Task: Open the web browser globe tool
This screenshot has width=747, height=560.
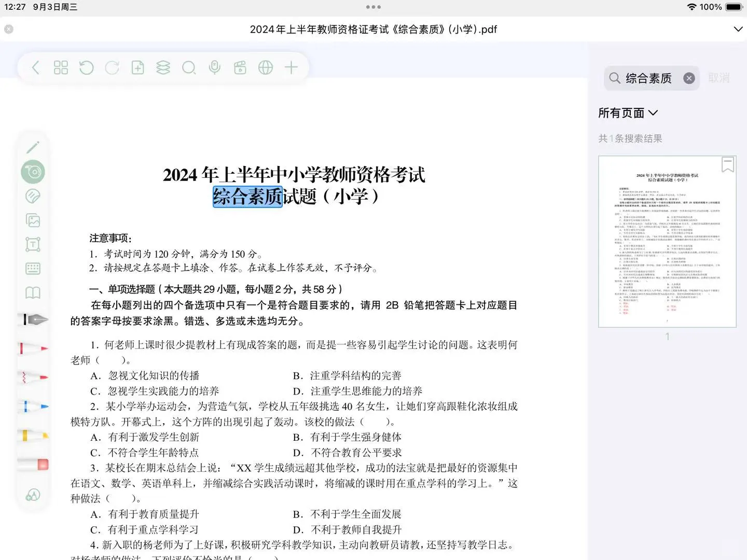Action: [266, 67]
